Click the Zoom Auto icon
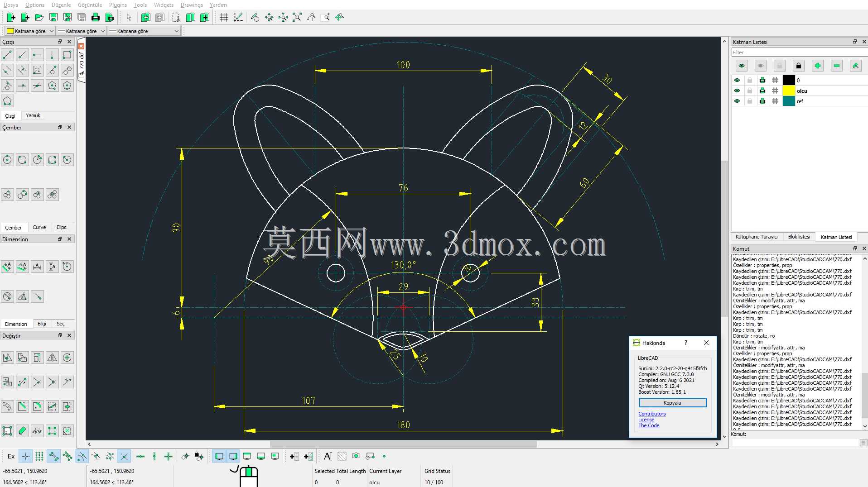Viewport: 868px width, 487px height. pos(297,17)
